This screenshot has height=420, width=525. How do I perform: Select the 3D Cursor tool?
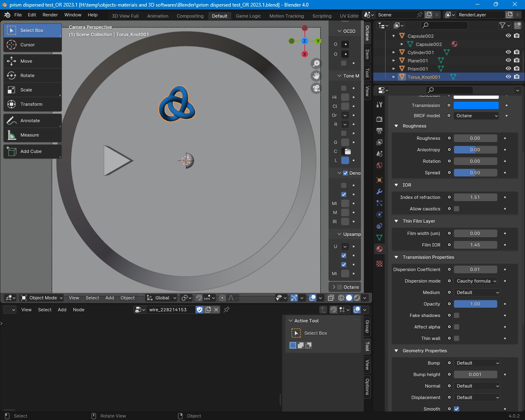pyautogui.click(x=32, y=45)
